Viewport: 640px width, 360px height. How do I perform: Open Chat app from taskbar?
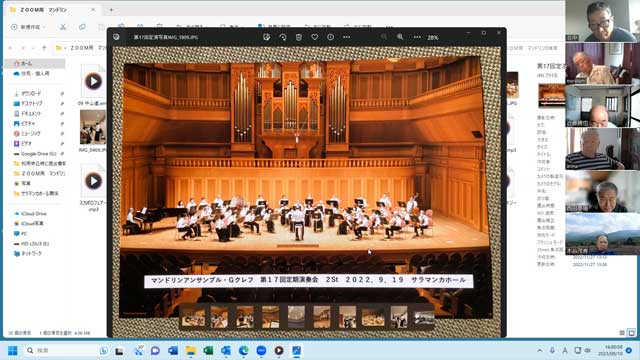pos(155,351)
